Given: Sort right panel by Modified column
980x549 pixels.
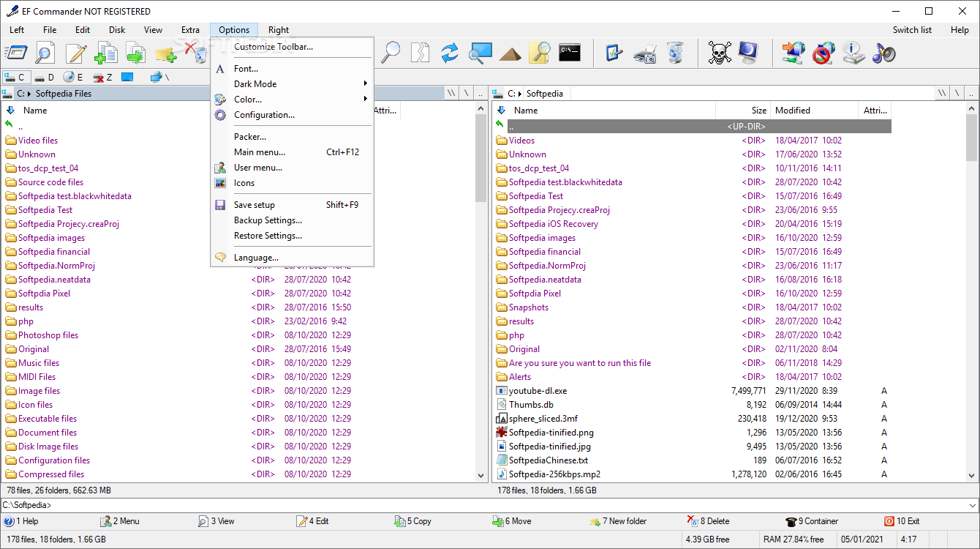Looking at the screenshot, I should [813, 111].
